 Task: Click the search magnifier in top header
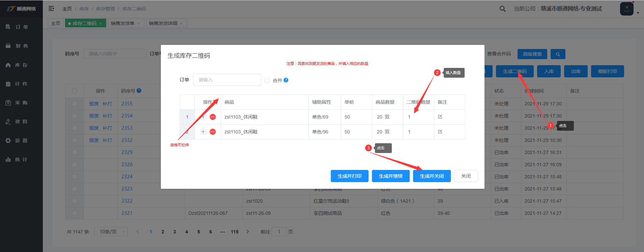(502, 9)
